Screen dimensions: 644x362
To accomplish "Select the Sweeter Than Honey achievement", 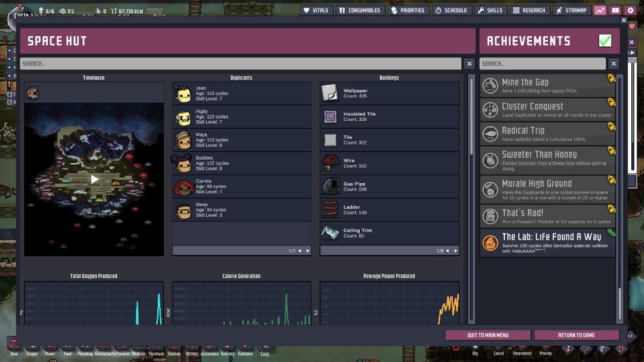I will [x=547, y=161].
